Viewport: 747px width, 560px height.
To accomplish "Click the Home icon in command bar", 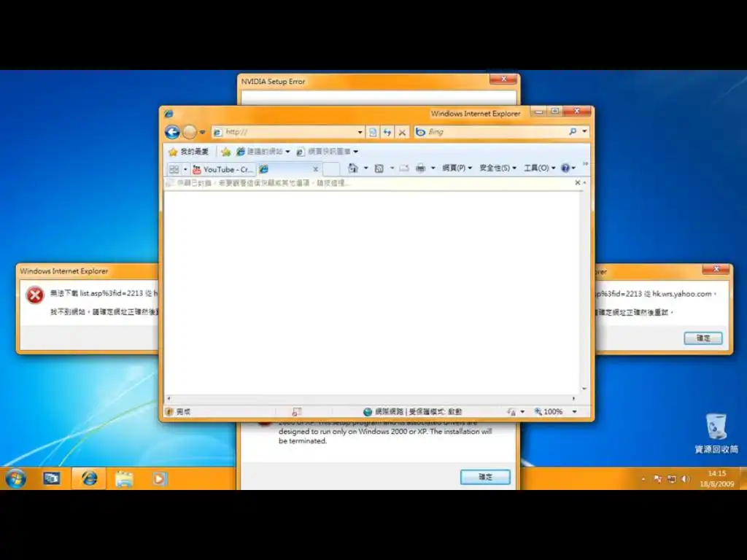I will coord(352,168).
